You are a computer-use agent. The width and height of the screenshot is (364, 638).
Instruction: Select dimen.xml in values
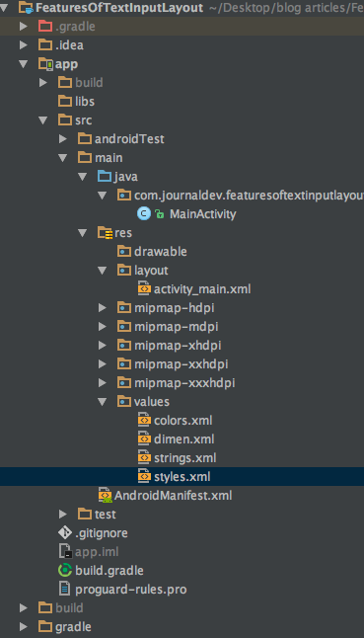(184, 439)
